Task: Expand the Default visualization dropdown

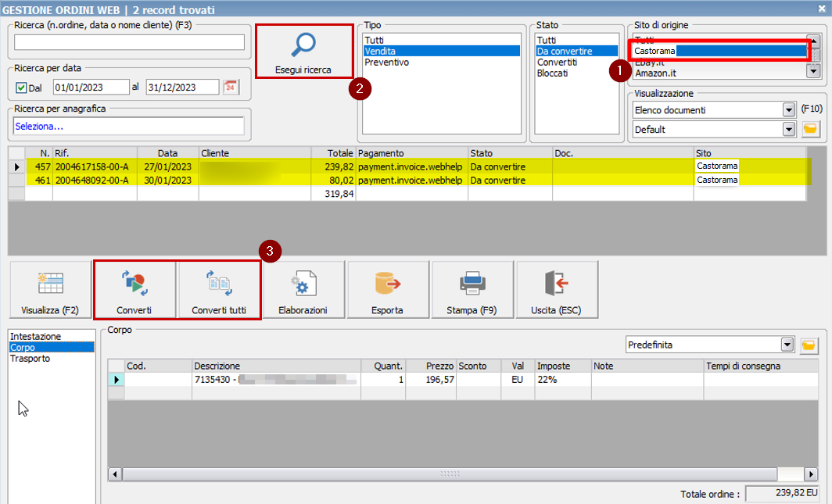Action: click(788, 129)
